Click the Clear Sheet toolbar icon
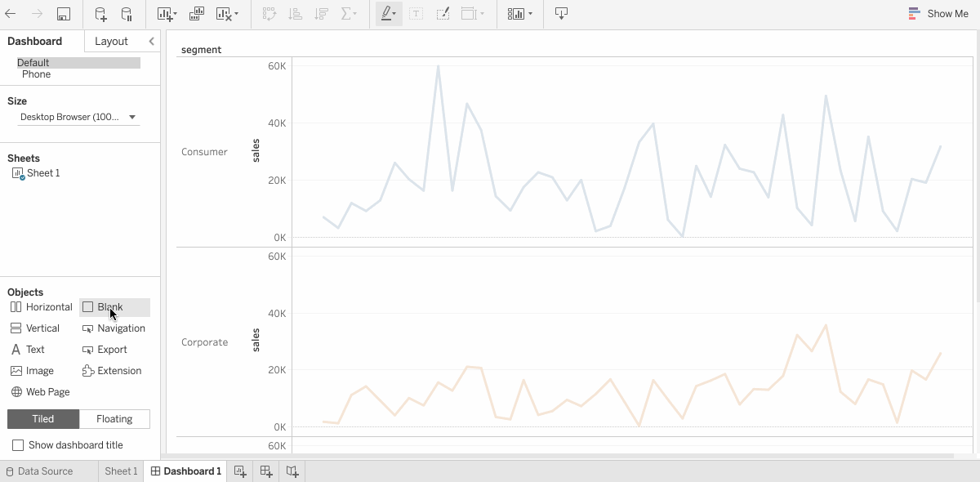Viewport: 980px width, 482px height. pos(224,14)
